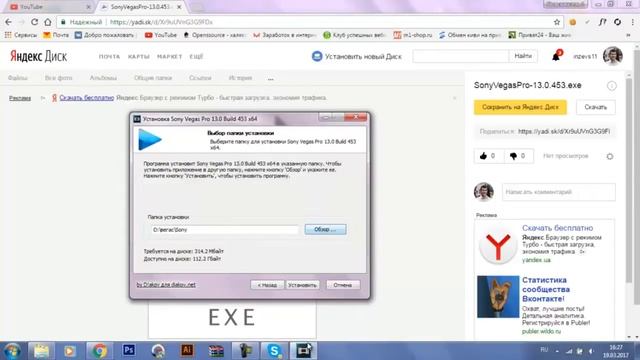Image resolution: width=640 pixels, height=360 pixels.
Task: Click the share link field with yadi.sk URL
Action: coord(564,131)
